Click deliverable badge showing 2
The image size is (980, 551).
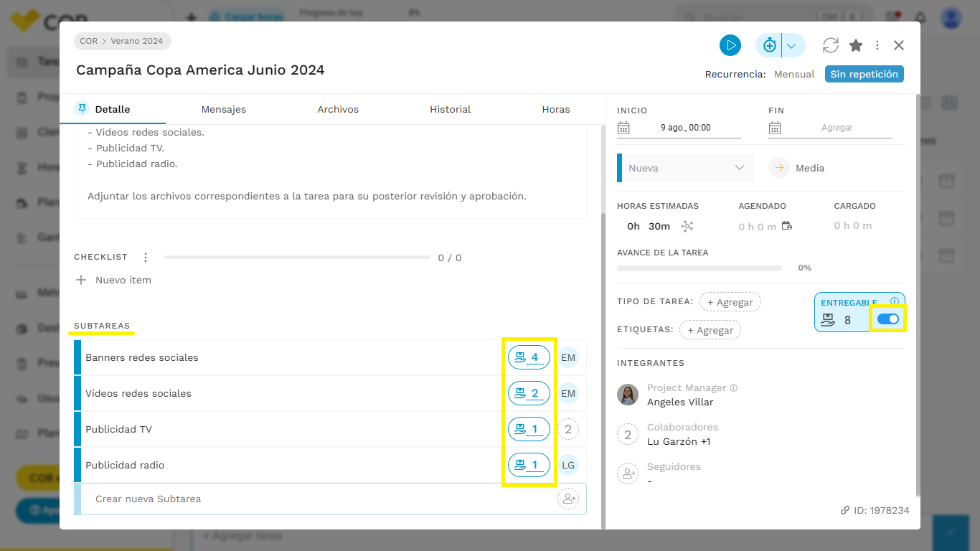[529, 393]
